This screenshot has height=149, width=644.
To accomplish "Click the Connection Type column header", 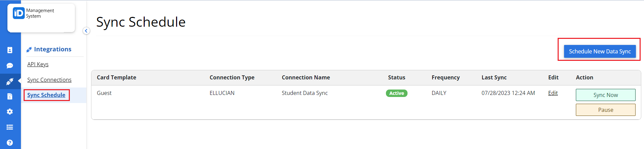I will coord(232,77).
